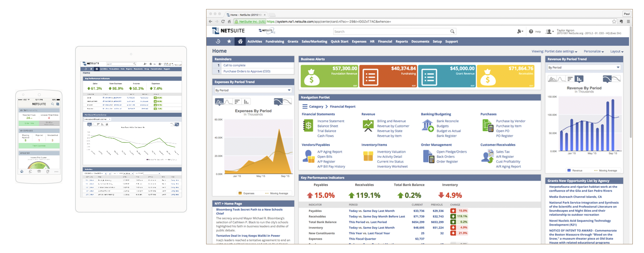Open the Layout dropdown
Viewport: 644px width, 253px height.
coord(617,51)
